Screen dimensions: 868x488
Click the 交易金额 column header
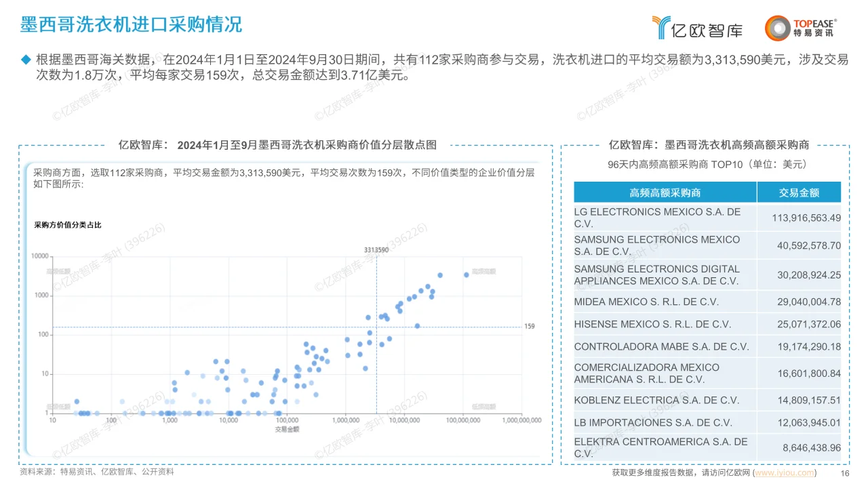point(800,192)
